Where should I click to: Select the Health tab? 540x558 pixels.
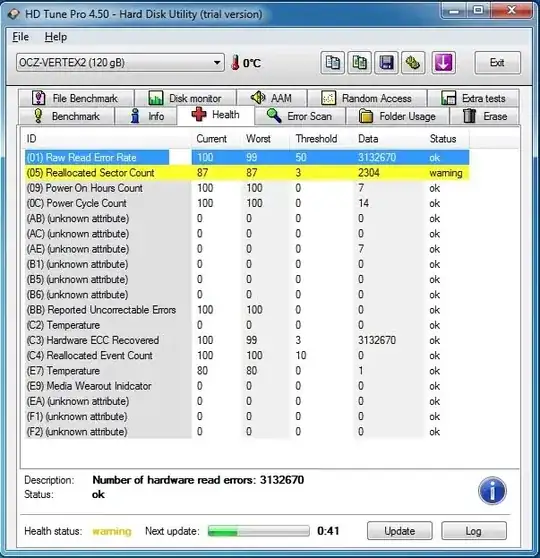click(216, 115)
